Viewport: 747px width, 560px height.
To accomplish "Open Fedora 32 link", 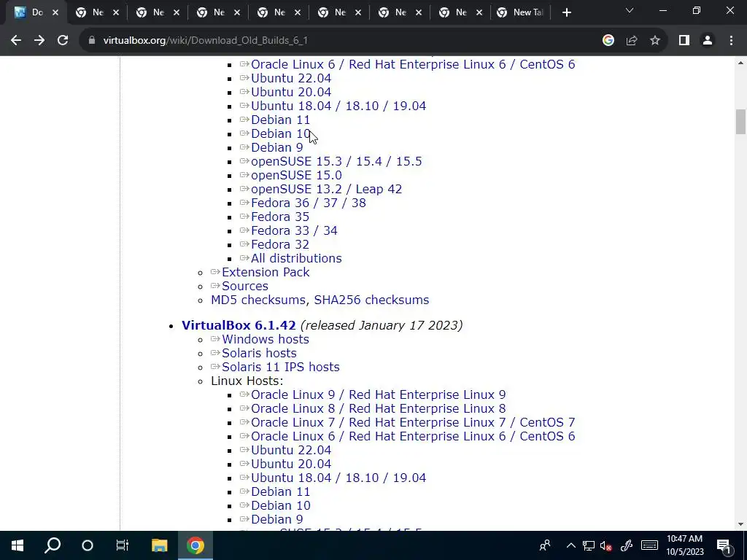I will 280,244.
